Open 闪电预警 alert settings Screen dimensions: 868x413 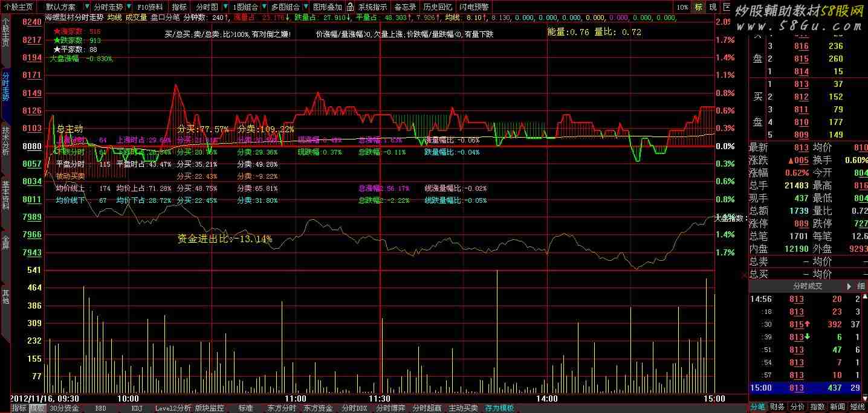(474, 7)
